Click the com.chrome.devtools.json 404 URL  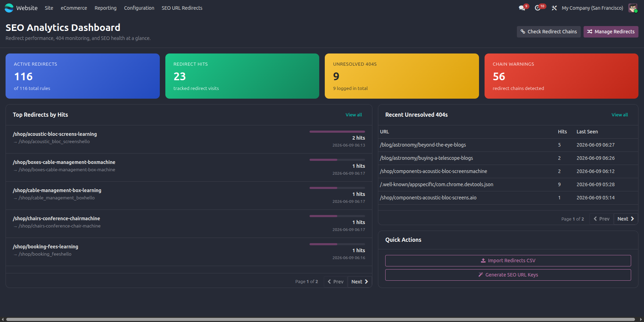click(x=437, y=184)
